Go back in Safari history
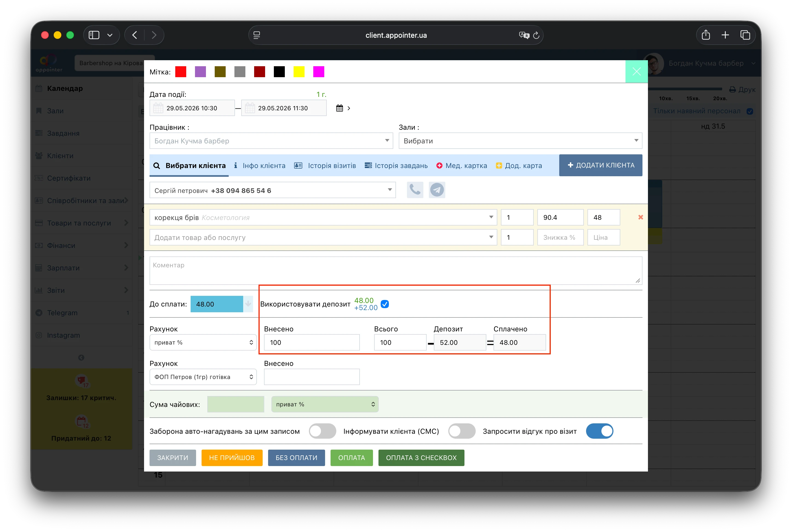The height and width of the screenshot is (532, 792). (x=135, y=35)
